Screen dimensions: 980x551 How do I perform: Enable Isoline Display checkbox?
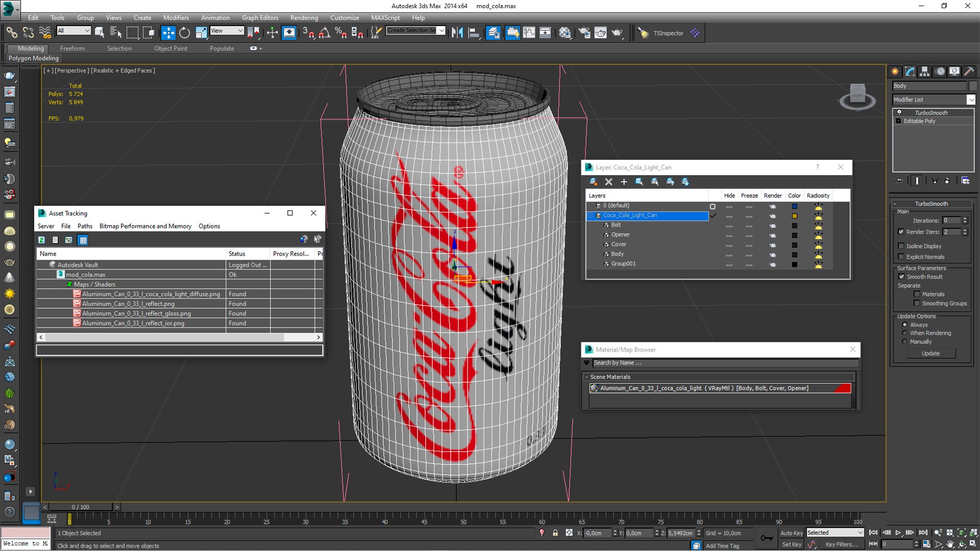coord(901,246)
